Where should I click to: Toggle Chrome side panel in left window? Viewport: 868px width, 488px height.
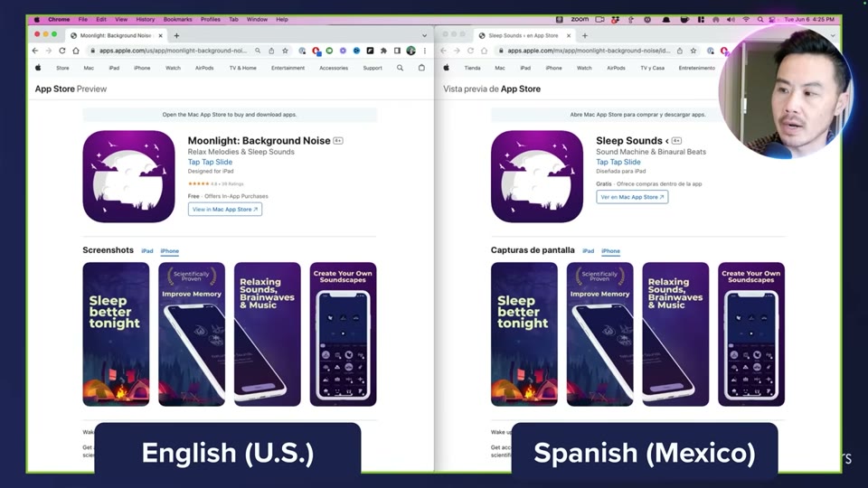click(398, 51)
